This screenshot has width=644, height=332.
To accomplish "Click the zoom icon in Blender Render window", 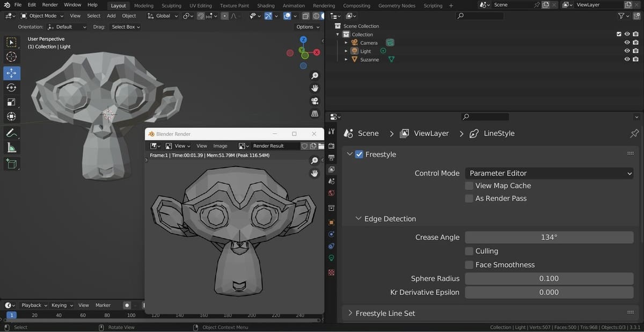I will point(315,161).
